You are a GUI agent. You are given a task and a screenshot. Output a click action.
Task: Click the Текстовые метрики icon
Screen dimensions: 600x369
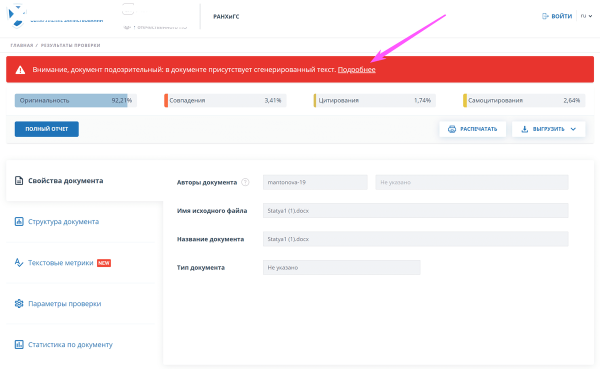19,263
